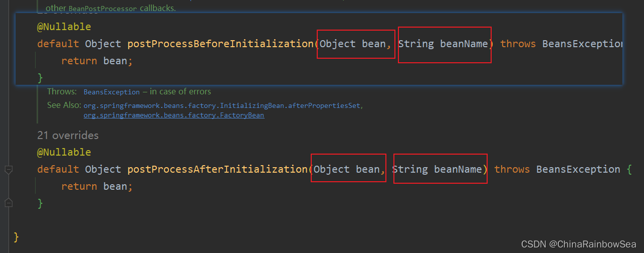Click the BeanPostProcessor link in the doc comment

[102, 9]
